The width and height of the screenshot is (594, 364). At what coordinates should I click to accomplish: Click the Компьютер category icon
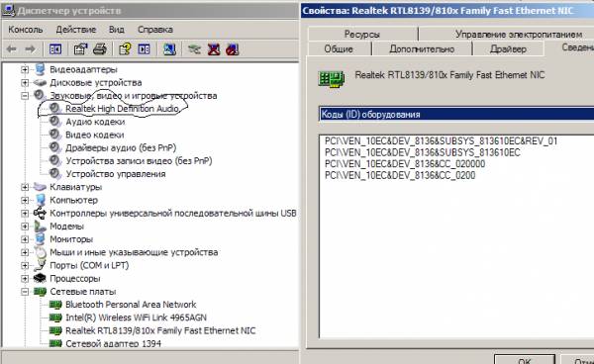(x=41, y=200)
